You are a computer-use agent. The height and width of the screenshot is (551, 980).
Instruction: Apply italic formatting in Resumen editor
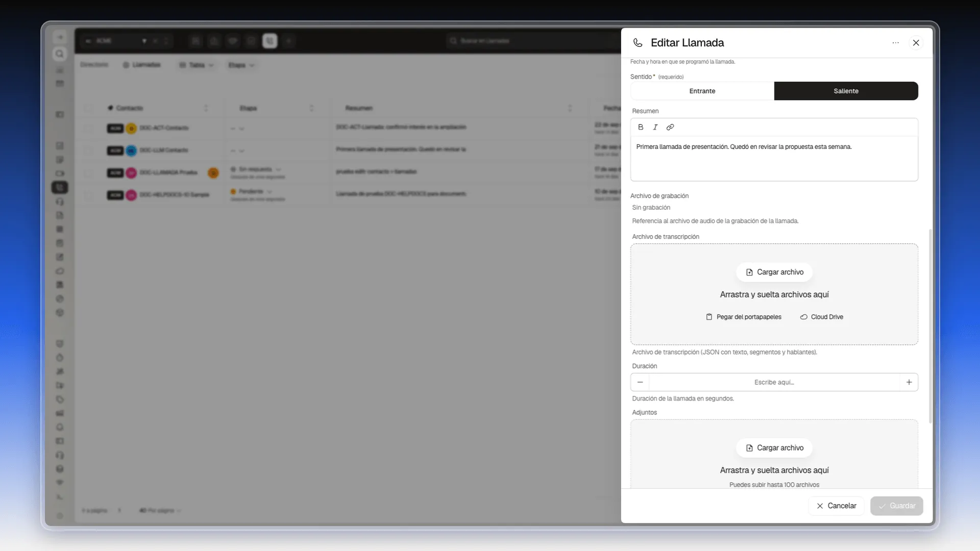click(655, 127)
